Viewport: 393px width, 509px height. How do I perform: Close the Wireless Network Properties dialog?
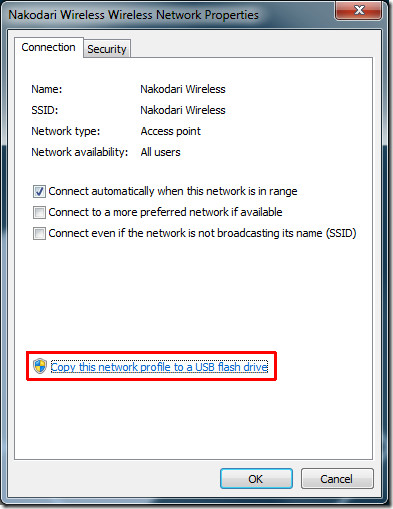(359, 11)
